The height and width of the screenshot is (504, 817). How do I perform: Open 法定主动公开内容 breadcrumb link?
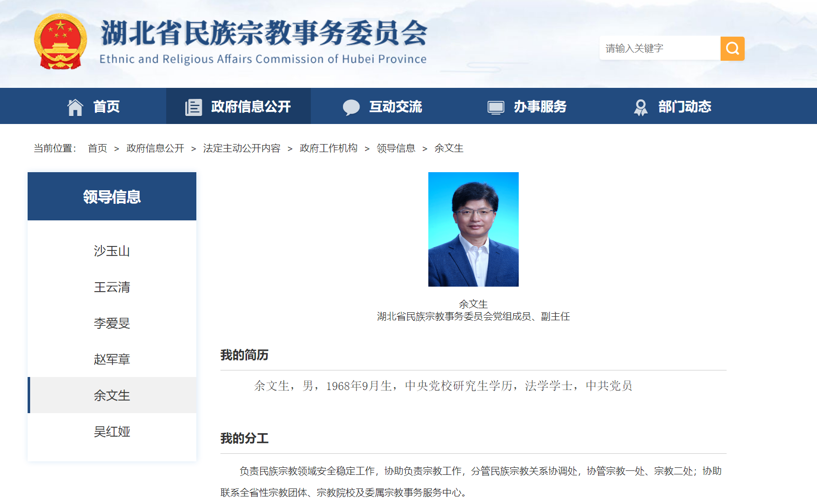(241, 148)
